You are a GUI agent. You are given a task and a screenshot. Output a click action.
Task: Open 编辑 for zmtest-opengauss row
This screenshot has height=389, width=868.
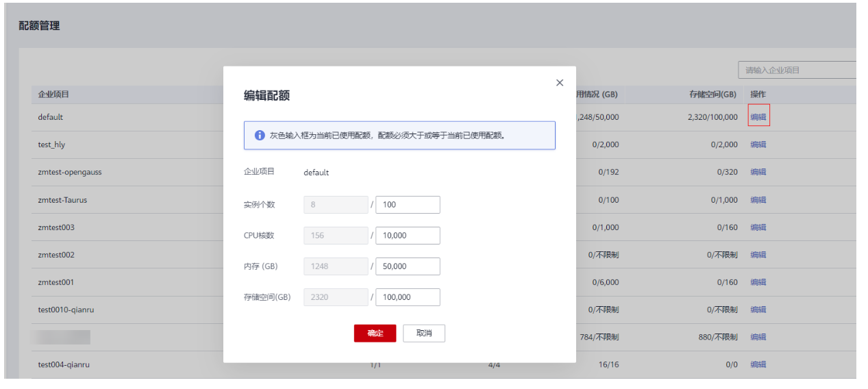pyautogui.click(x=758, y=172)
